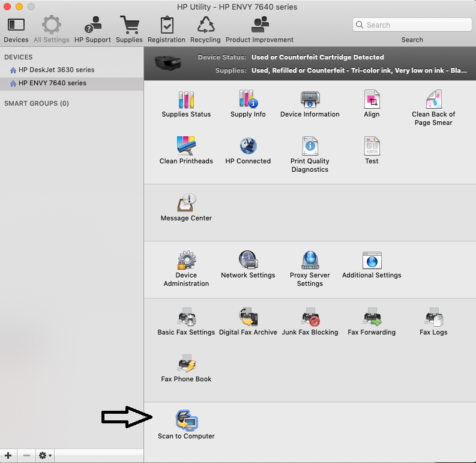Close the HP Utility window
476x463 pixels.
7,7
